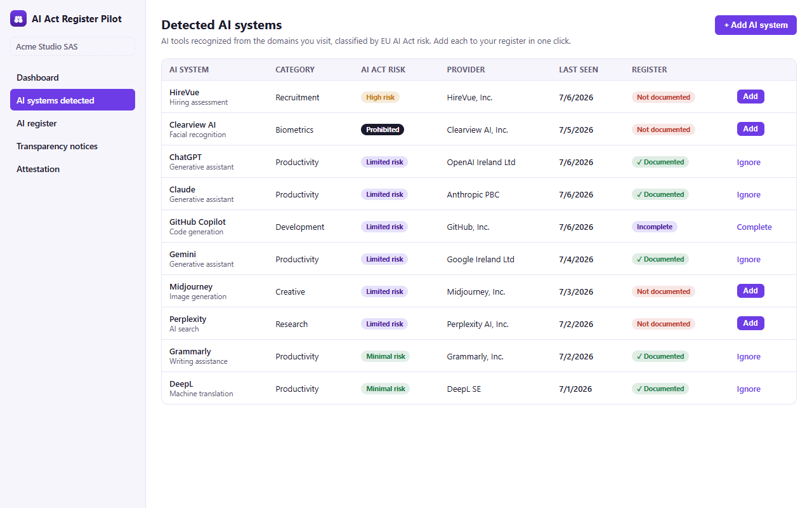812x508 pixels.
Task: Click the Prohibited badge for Clearview AI
Action: 383,130
